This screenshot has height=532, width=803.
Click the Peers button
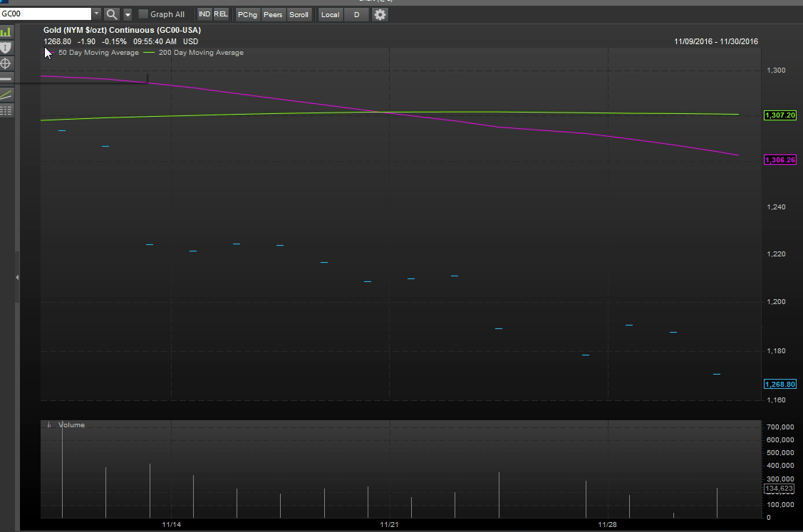point(273,14)
